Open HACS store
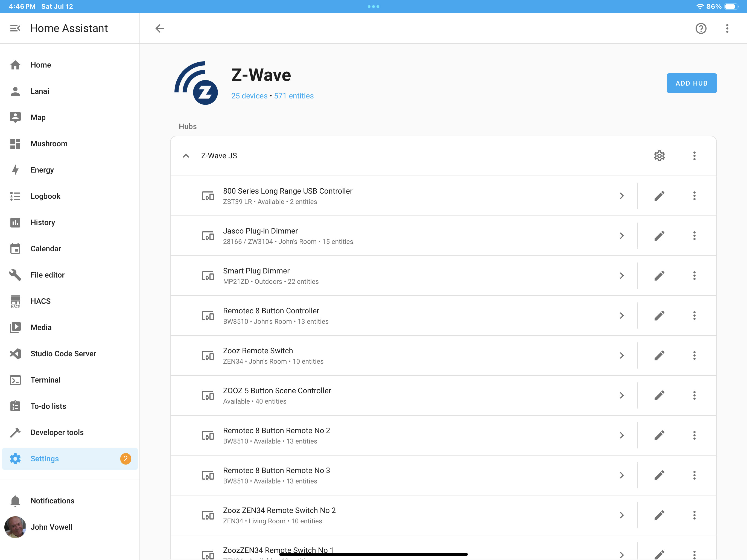The height and width of the screenshot is (560, 747). [70, 301]
